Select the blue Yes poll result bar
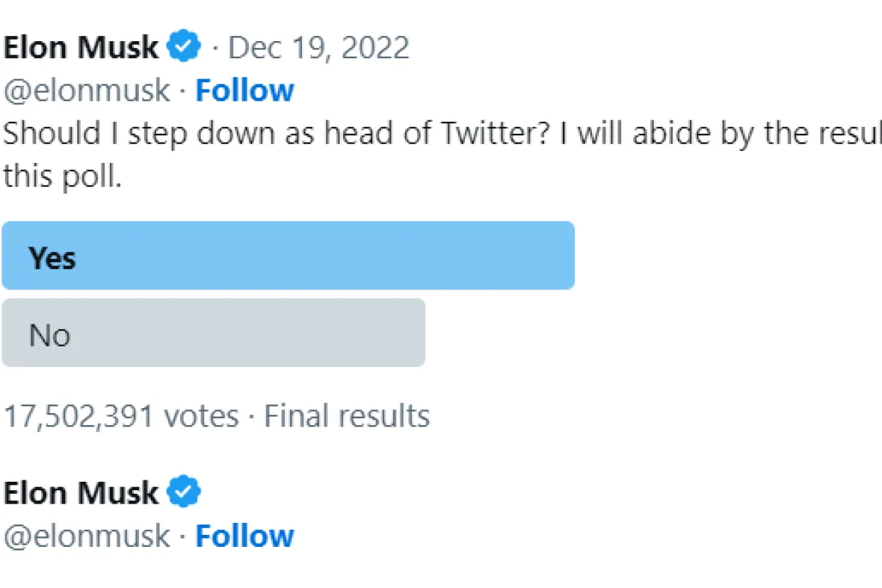Viewport: 882px width, 588px height. click(288, 256)
